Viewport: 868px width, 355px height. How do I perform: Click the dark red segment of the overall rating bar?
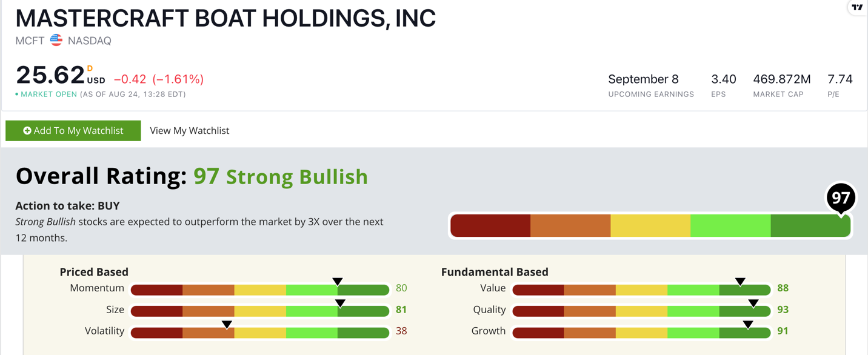(491, 226)
